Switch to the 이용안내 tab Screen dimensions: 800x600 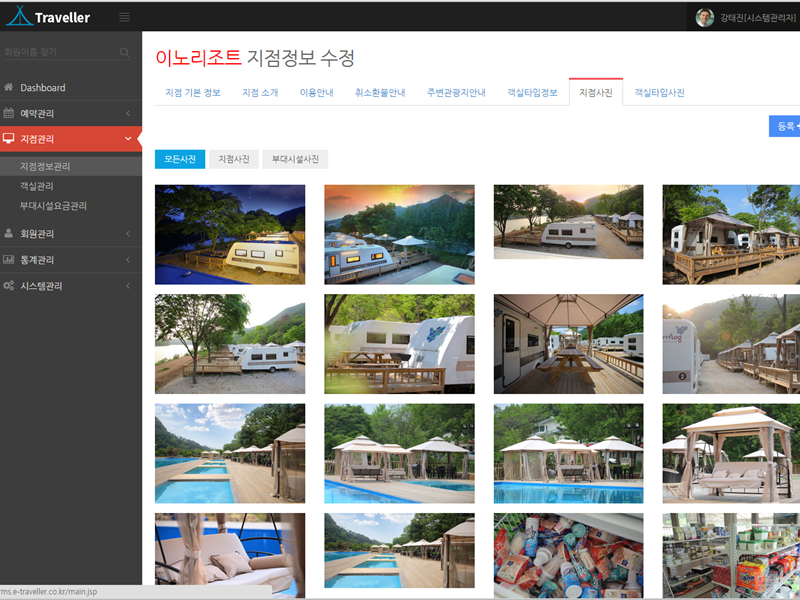[x=316, y=92]
